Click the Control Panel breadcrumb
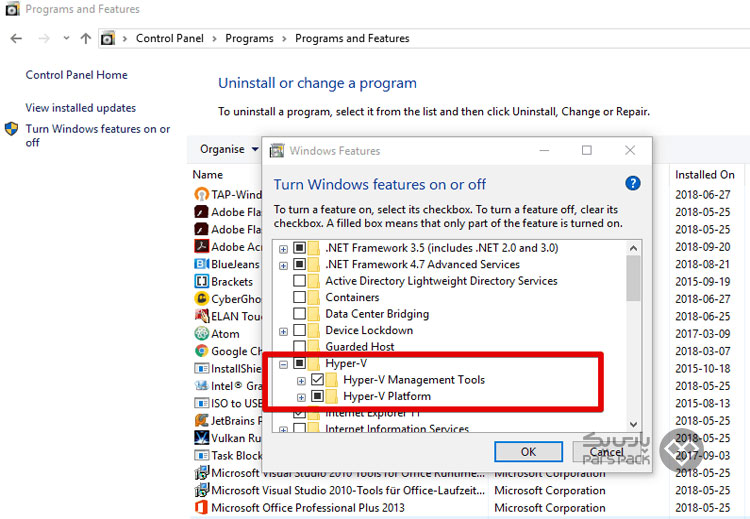 point(170,38)
